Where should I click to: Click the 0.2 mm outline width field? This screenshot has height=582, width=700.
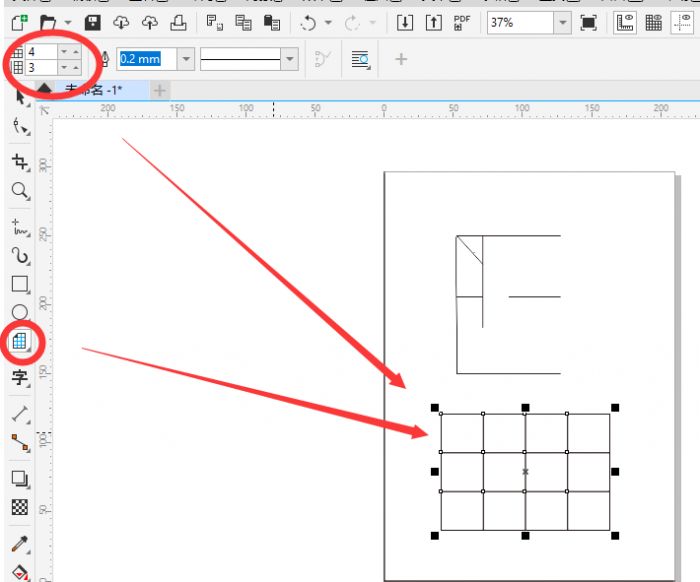pos(147,59)
